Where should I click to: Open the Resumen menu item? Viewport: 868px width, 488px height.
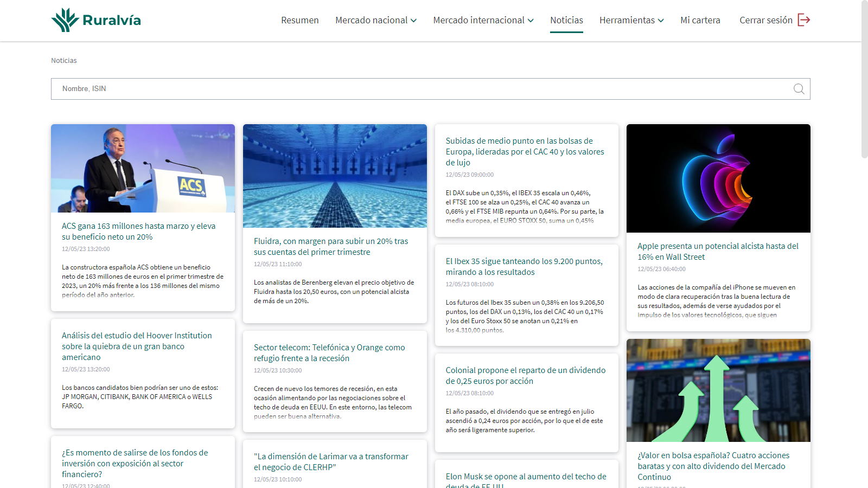point(300,20)
